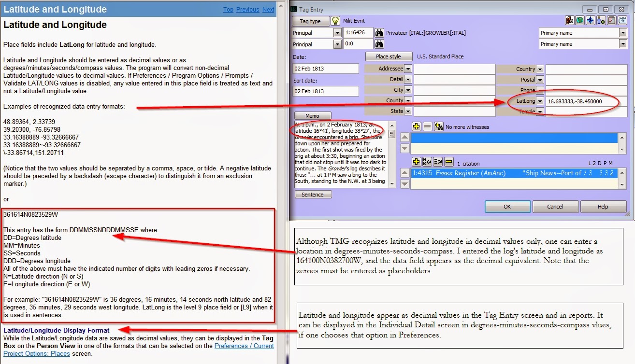The image size is (635, 364).
Task: Open Primary name dropdown for Privateer GROWLER
Action: coord(622,33)
